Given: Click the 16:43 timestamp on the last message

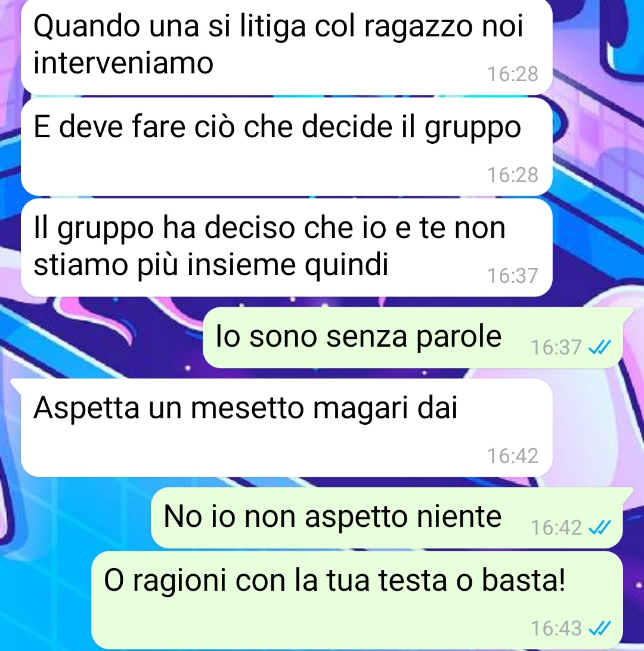Looking at the screenshot, I should tap(556, 628).
